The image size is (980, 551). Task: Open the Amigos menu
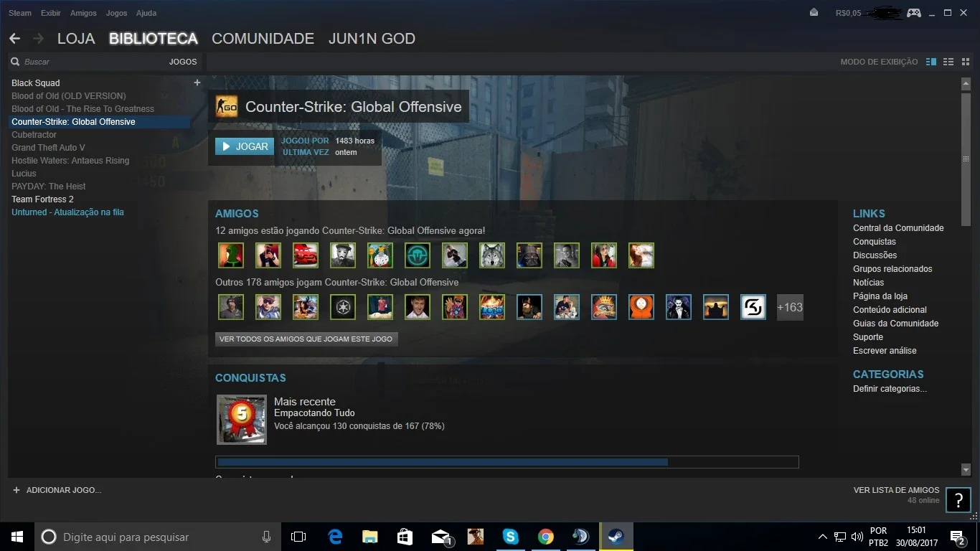click(x=83, y=13)
